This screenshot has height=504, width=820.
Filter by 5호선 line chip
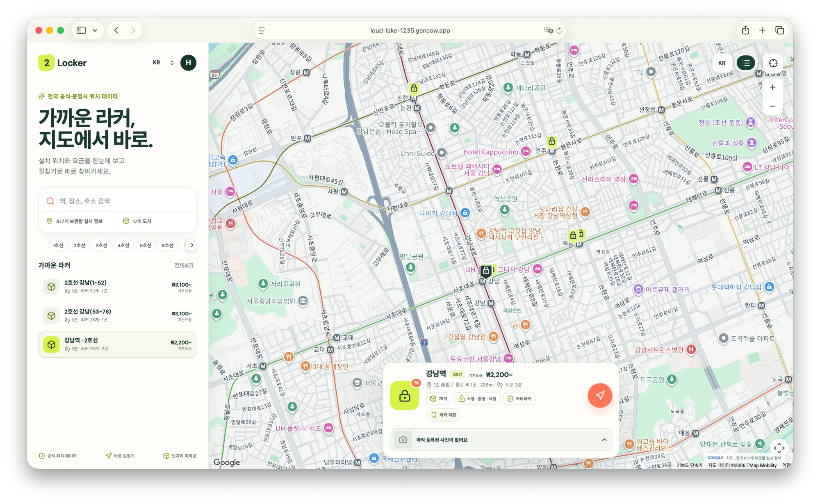click(146, 245)
